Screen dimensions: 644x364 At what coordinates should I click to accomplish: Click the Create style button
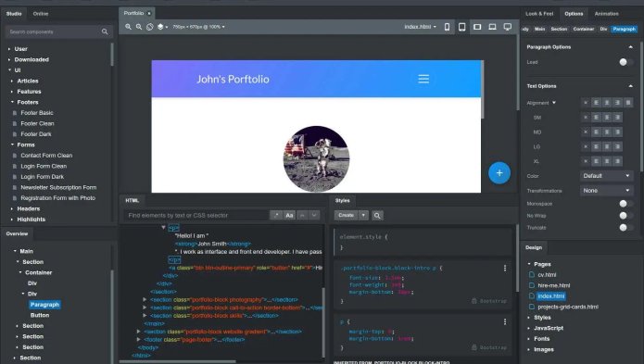(x=347, y=216)
